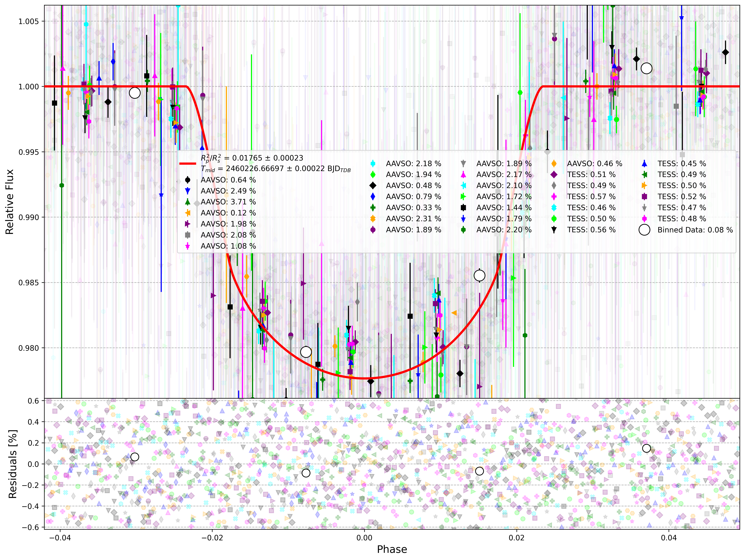Click the Relative Flux axis label
This screenshot has height=560, width=745.
pos(9,202)
